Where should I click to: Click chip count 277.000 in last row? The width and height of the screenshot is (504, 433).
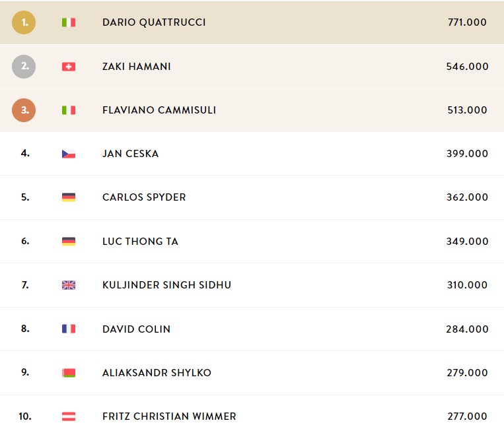(467, 416)
